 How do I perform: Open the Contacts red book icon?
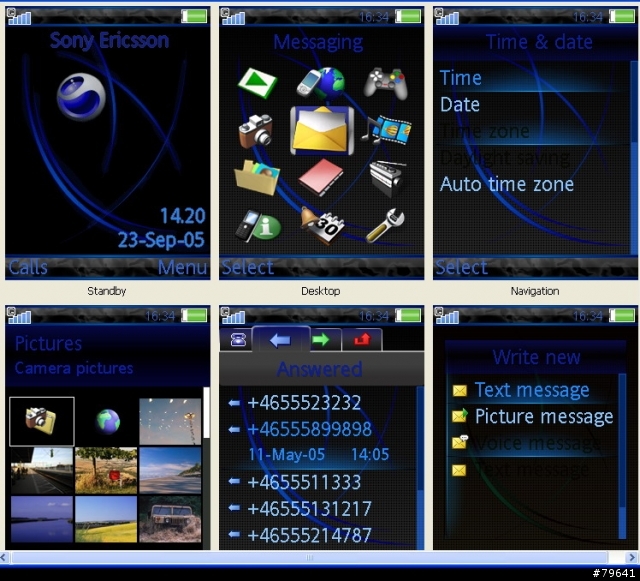pyautogui.click(x=321, y=177)
